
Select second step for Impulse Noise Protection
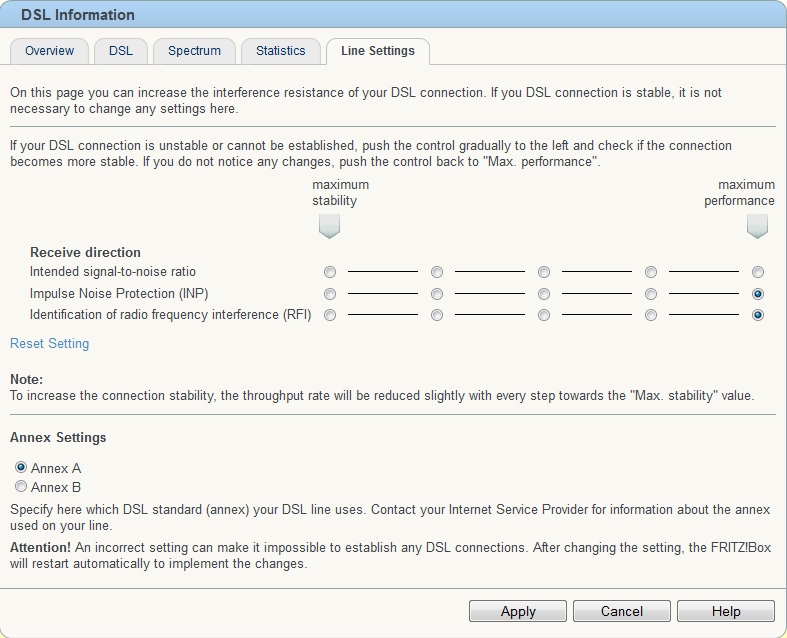tap(437, 294)
